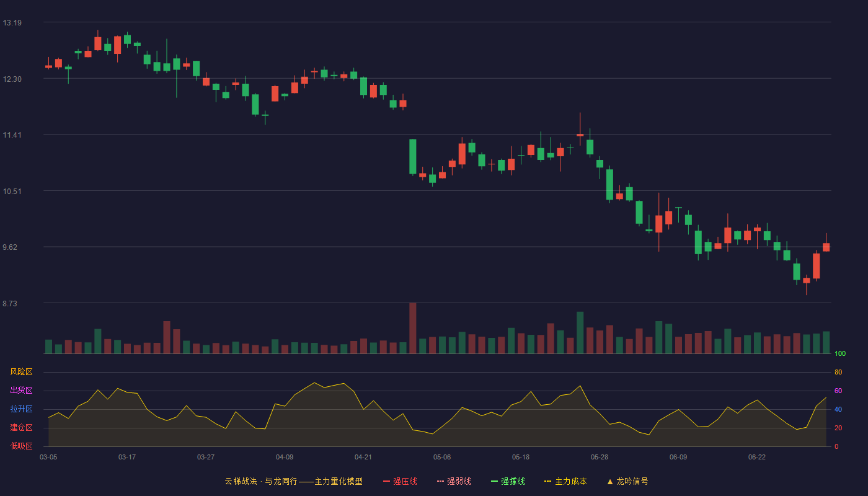Image resolution: width=868 pixels, height=496 pixels.
Task: Click the pink 强弱线 dashed marker
Action: coord(440,481)
